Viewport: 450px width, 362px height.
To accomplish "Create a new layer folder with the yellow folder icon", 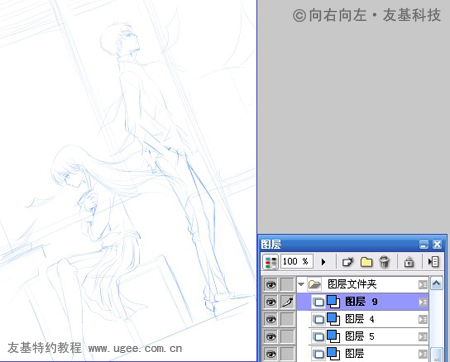I will point(366,262).
